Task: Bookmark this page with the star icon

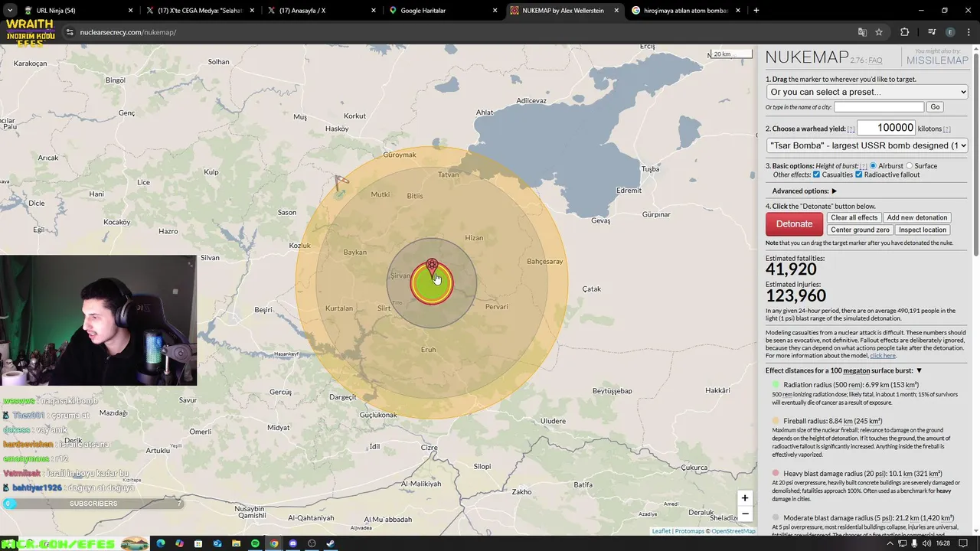Action: pyautogui.click(x=879, y=32)
